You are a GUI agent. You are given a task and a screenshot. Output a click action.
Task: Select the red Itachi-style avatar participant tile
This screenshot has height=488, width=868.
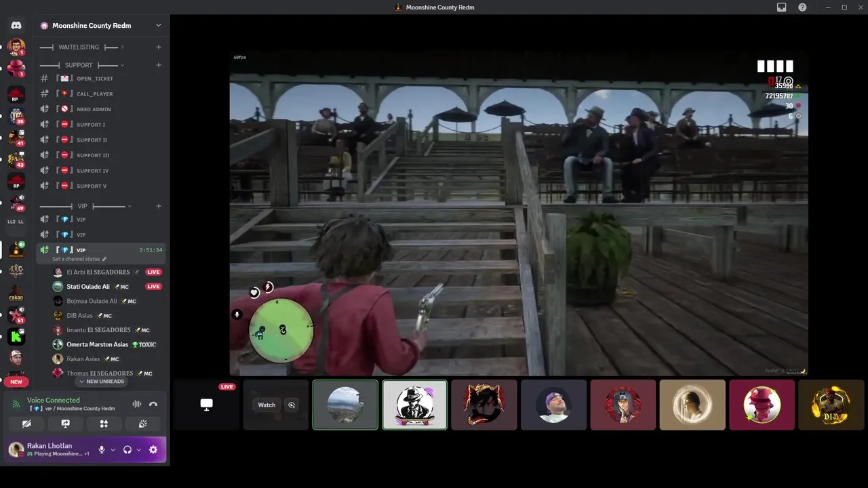pyautogui.click(x=623, y=405)
